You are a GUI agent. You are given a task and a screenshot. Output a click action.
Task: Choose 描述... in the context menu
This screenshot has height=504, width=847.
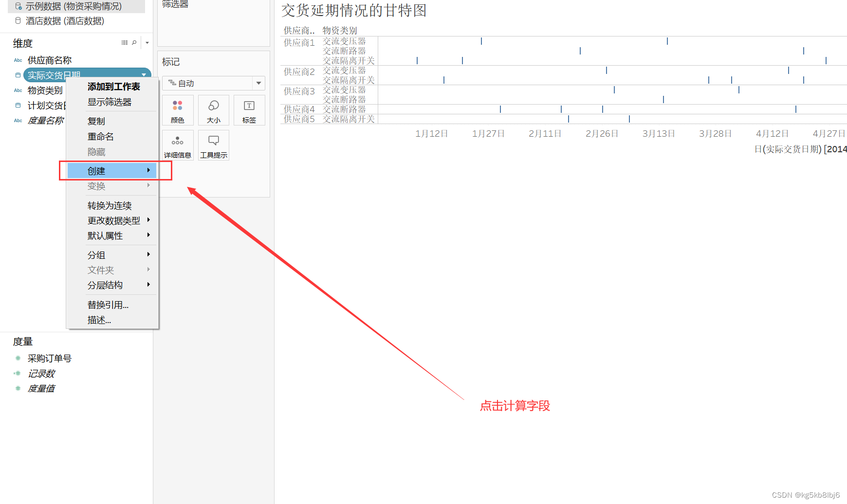click(99, 320)
